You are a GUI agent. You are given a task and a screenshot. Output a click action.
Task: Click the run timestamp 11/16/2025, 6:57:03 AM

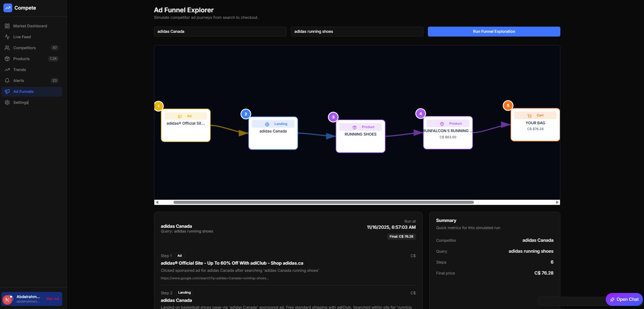[391, 227]
